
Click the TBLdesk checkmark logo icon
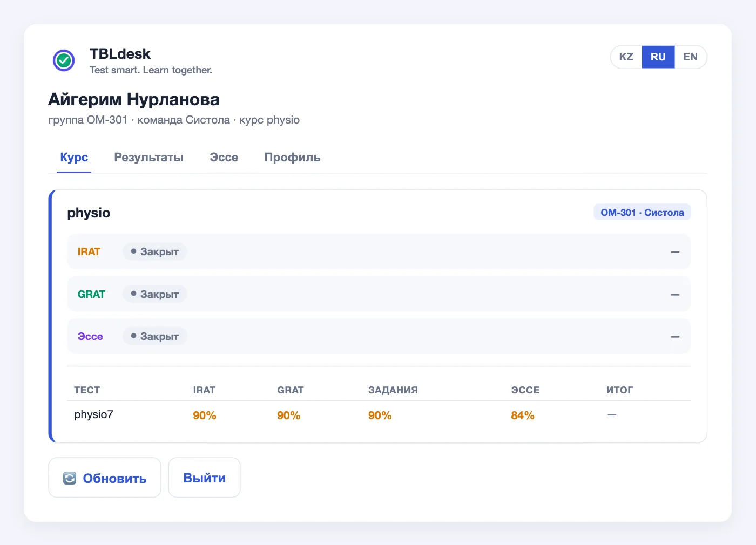pyautogui.click(x=64, y=60)
